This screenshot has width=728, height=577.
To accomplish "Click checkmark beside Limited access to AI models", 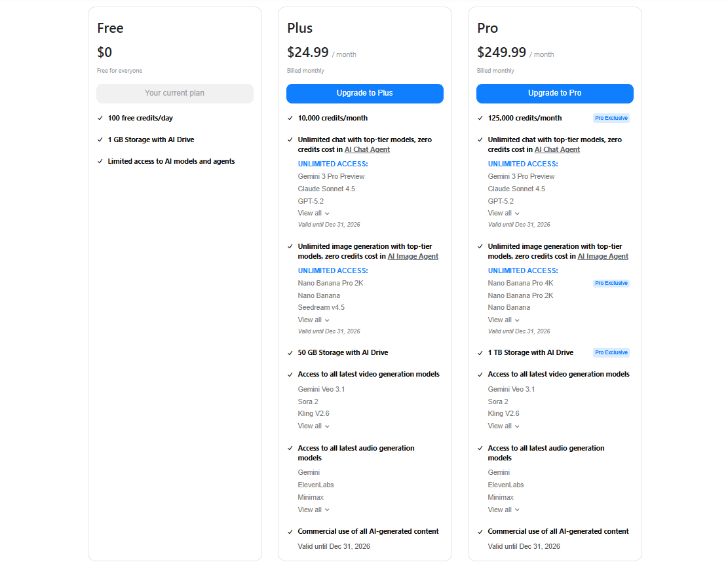I will [x=100, y=161].
